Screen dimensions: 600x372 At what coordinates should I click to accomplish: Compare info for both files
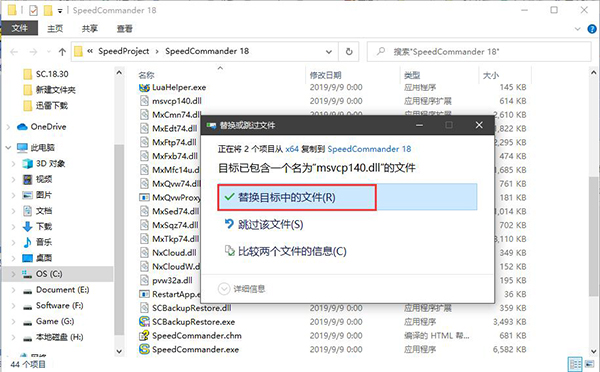click(x=285, y=251)
